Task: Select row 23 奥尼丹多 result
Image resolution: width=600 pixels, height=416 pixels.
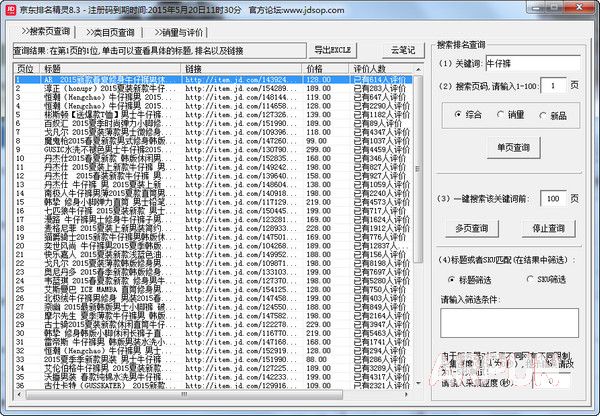Action: (x=214, y=272)
